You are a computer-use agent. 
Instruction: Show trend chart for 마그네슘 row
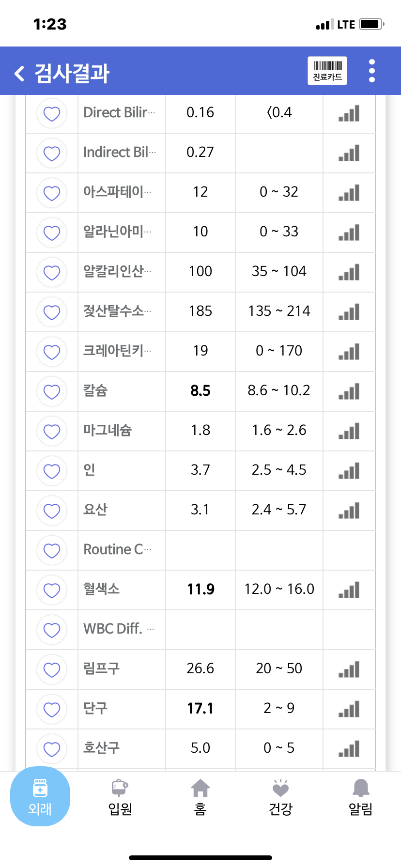tap(349, 431)
